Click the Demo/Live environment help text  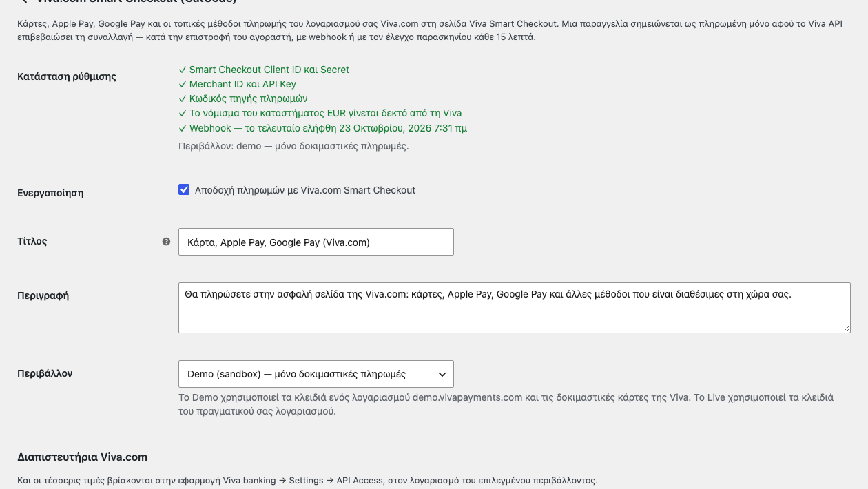coord(506,404)
